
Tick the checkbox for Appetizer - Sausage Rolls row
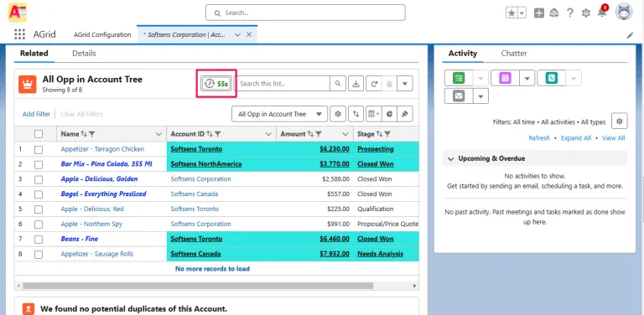click(39, 255)
